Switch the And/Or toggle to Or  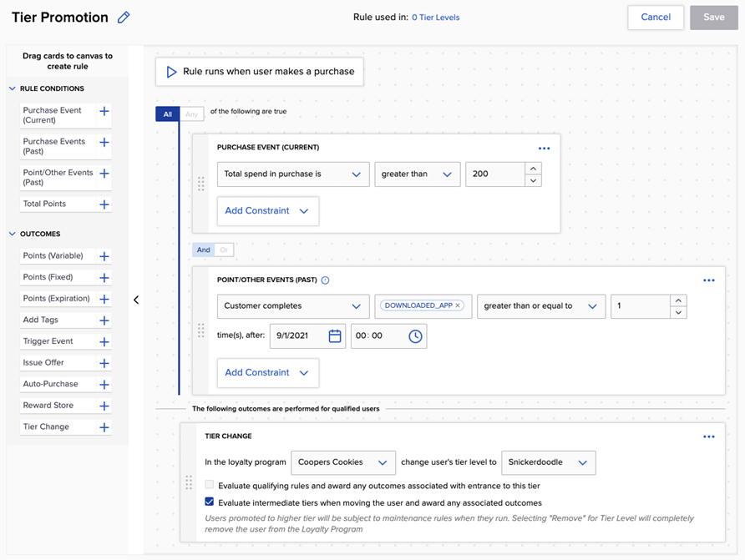click(224, 250)
